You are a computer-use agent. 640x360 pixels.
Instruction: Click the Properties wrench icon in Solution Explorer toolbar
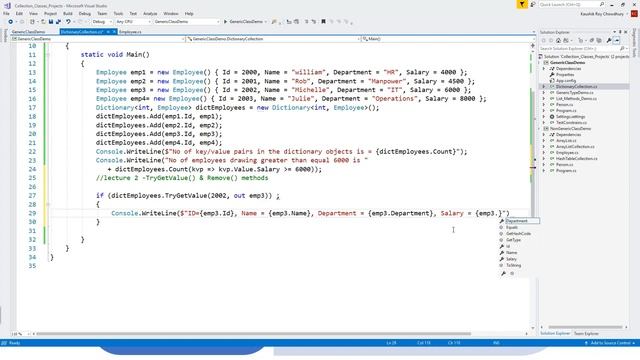609,40
